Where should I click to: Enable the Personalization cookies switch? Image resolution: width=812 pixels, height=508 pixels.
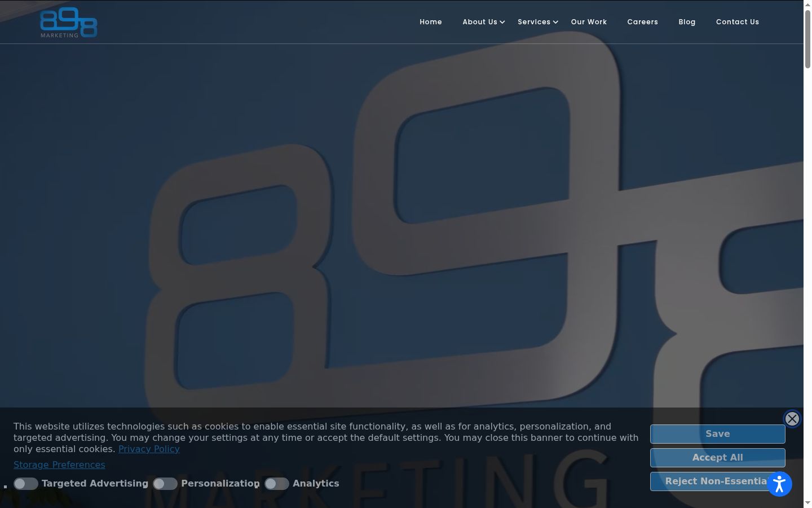tap(165, 484)
